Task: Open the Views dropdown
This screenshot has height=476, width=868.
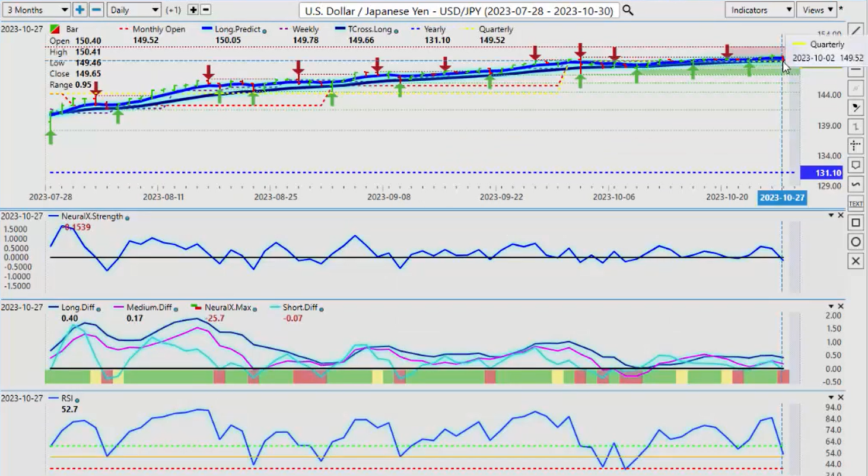Action: (817, 9)
